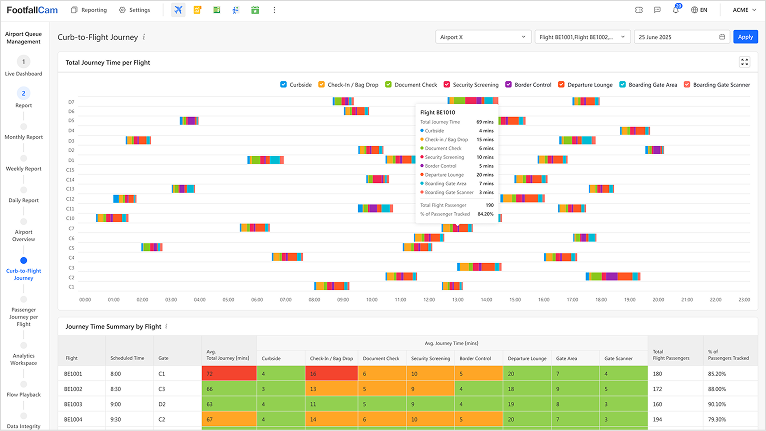Open the notifications bell

tap(676, 9)
